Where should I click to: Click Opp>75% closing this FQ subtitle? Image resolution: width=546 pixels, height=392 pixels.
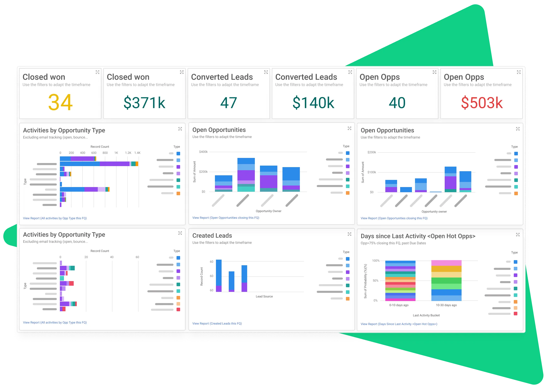[393, 243]
